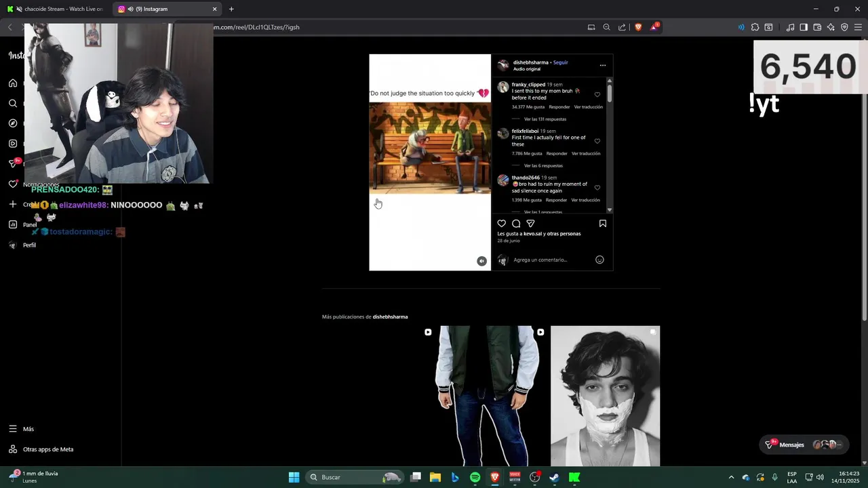868x488 pixels.
Task: Switch to the chacoide Stream browser tab
Action: click(x=56, y=9)
